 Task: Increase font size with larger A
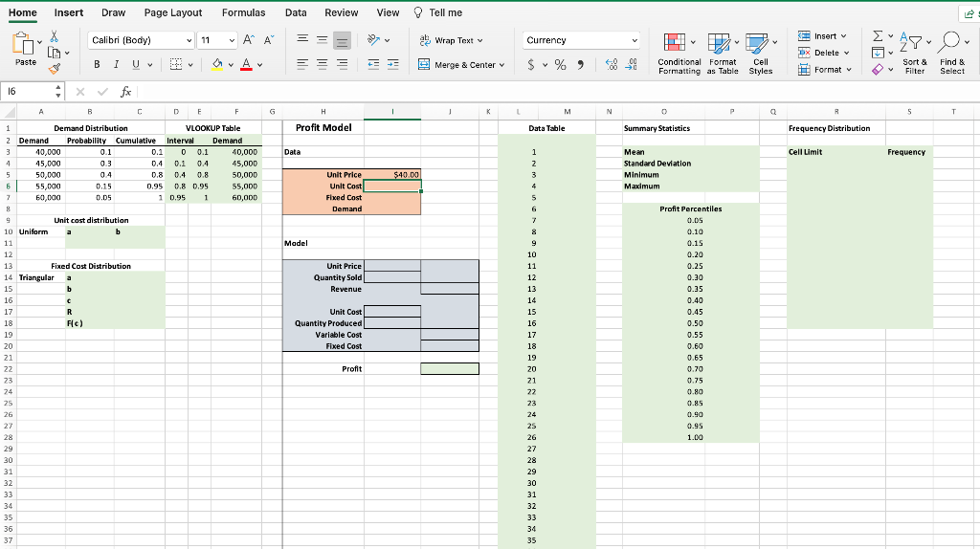(x=248, y=40)
